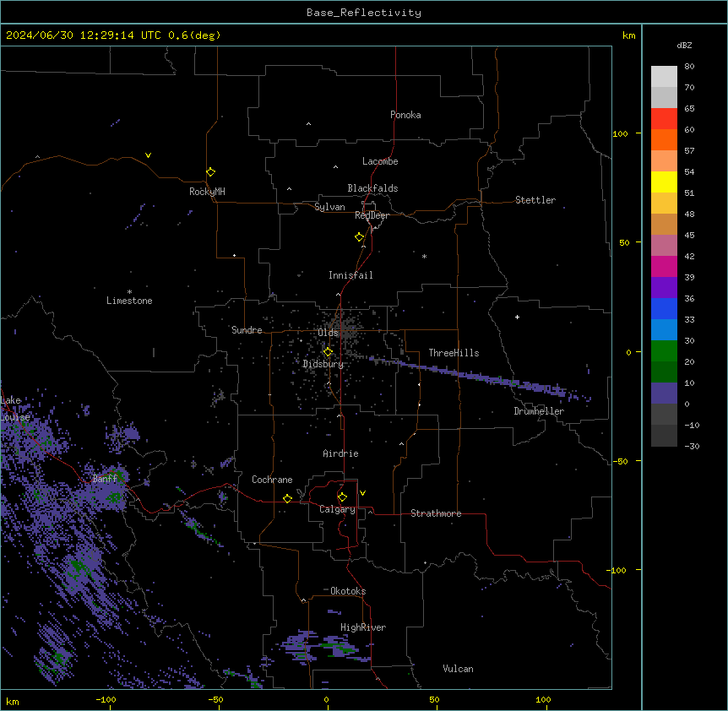Screen dimensions: 728x711
Task: Click the Base_Reflectivity title
Action: click(x=364, y=13)
